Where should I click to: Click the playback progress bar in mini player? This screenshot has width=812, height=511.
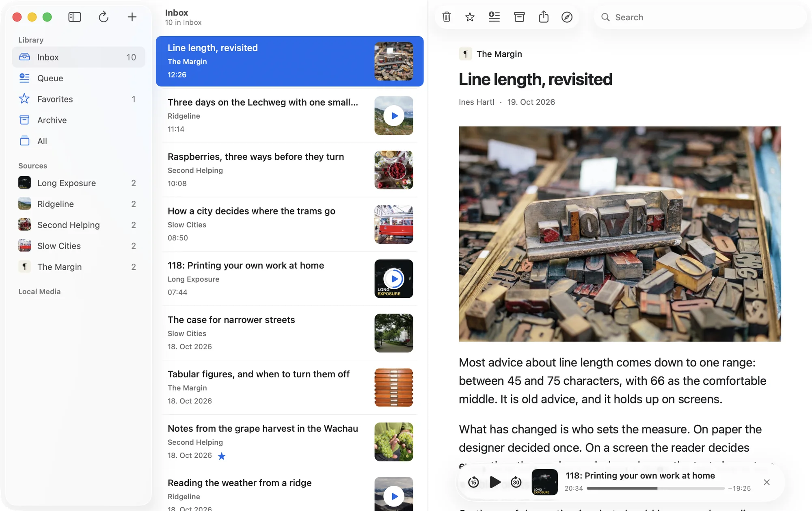(x=656, y=488)
